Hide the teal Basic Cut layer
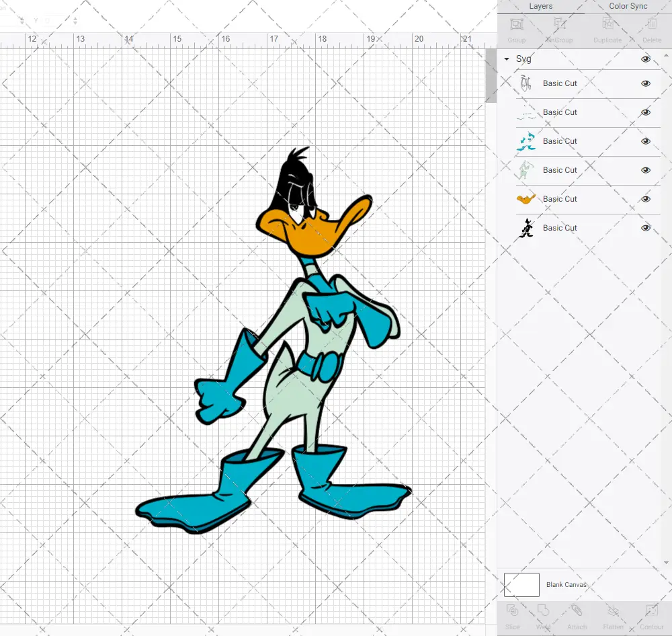Image resolution: width=672 pixels, height=636 pixels. point(645,141)
